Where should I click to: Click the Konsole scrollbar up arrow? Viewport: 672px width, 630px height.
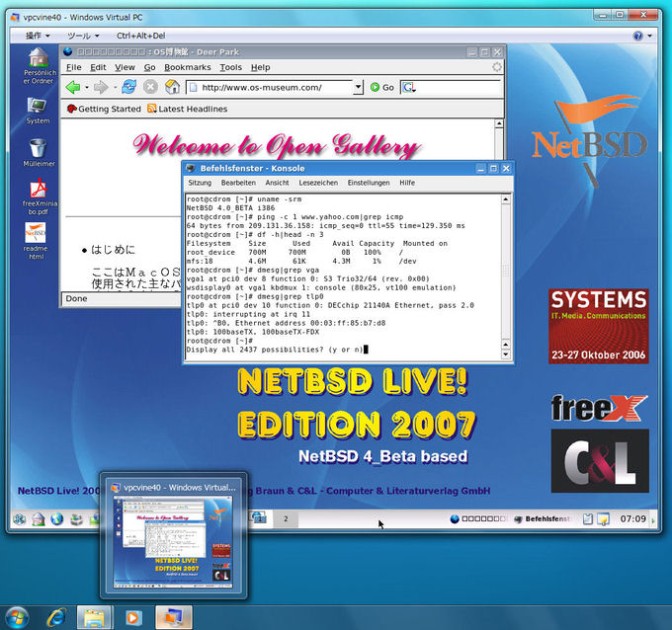[x=506, y=199]
